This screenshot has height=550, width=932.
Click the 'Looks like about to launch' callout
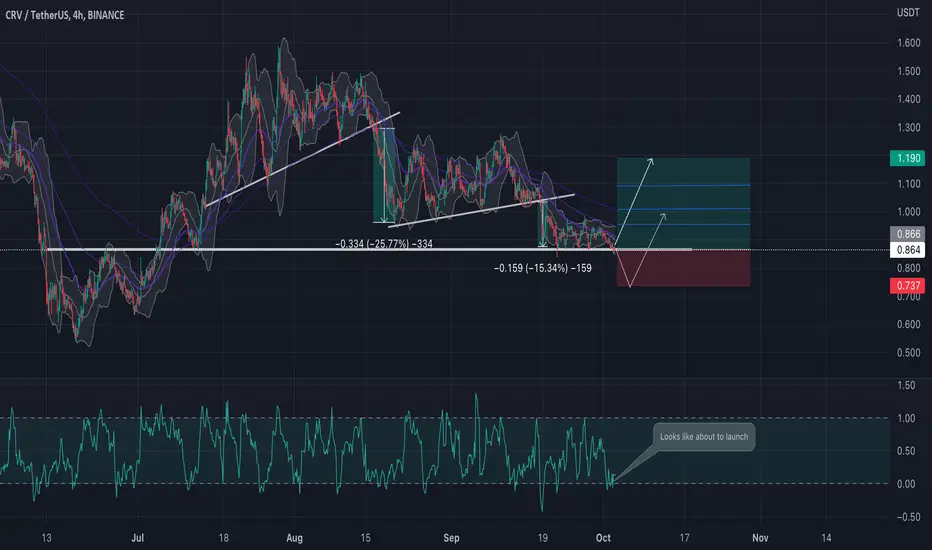tap(704, 437)
